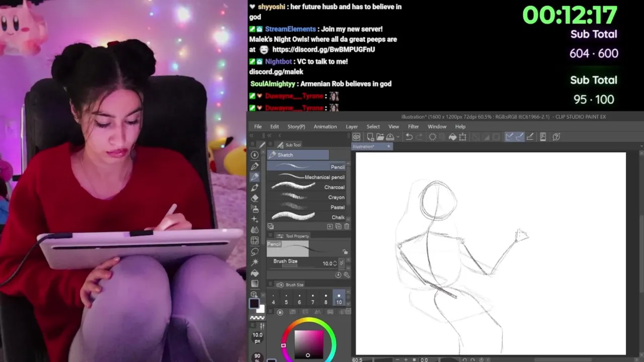
Task: Click the sub tool detail wrench icon
Action: [347, 275]
